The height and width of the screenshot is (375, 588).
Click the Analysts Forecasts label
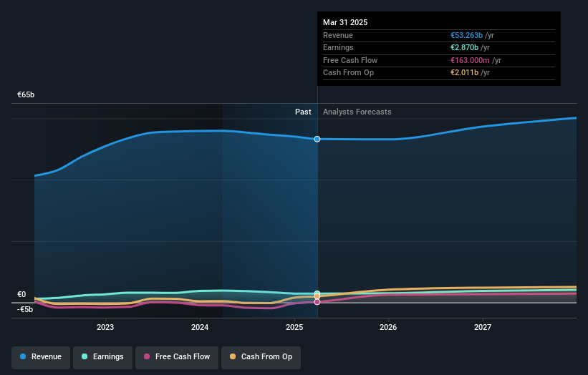click(357, 112)
